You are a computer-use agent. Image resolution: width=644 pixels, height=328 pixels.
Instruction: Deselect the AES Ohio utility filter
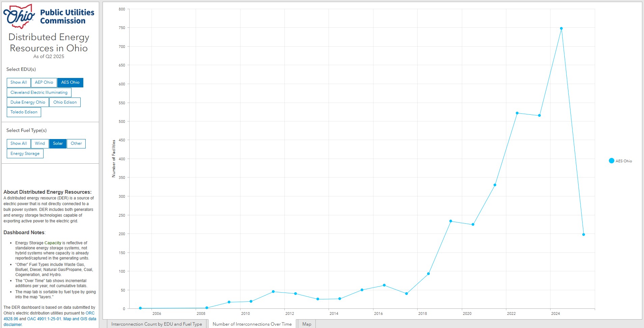coord(70,82)
